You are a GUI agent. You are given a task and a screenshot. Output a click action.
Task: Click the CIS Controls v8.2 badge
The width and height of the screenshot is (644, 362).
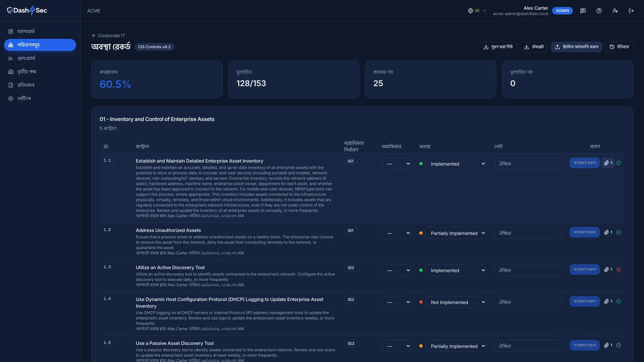point(154,47)
